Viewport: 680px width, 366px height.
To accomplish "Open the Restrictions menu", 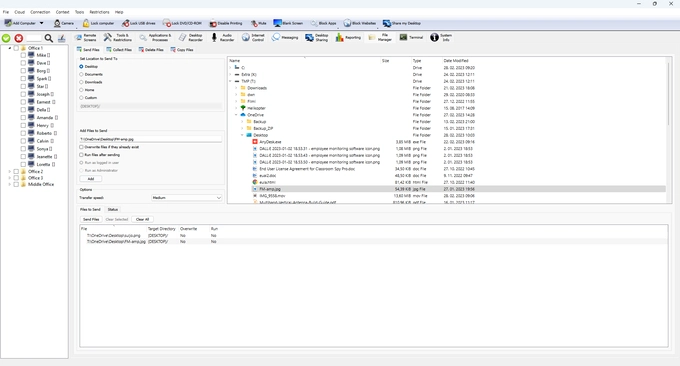I will coord(99,12).
